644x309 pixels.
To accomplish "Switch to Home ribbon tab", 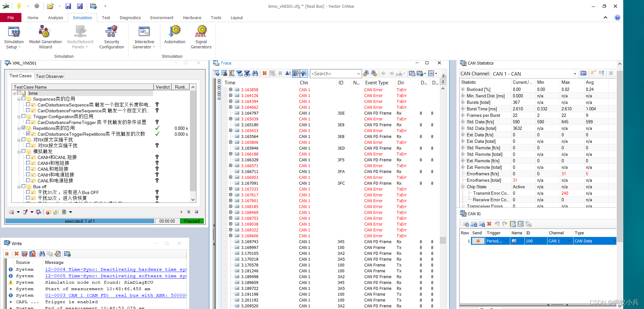I will click(33, 18).
